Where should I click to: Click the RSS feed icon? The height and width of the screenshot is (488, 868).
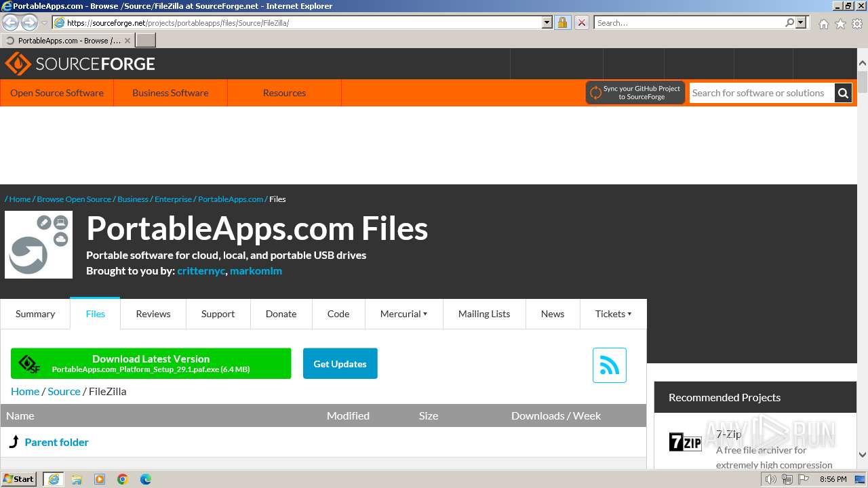(x=609, y=365)
